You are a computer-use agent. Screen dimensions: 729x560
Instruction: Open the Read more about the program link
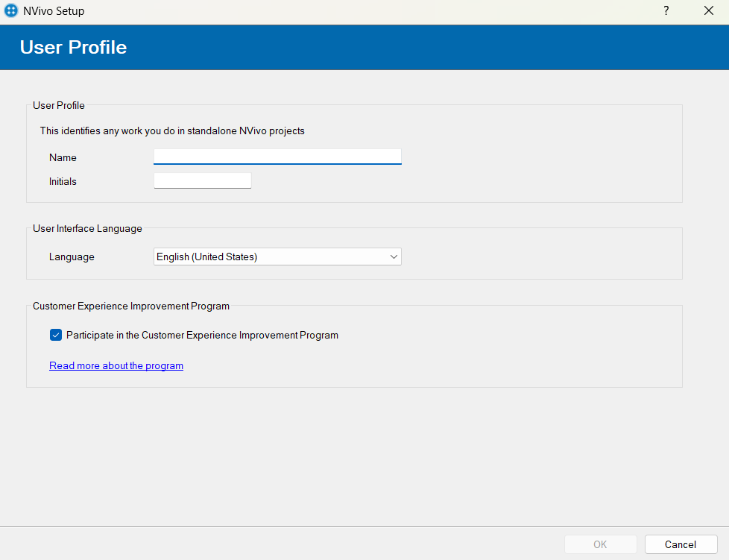point(116,365)
